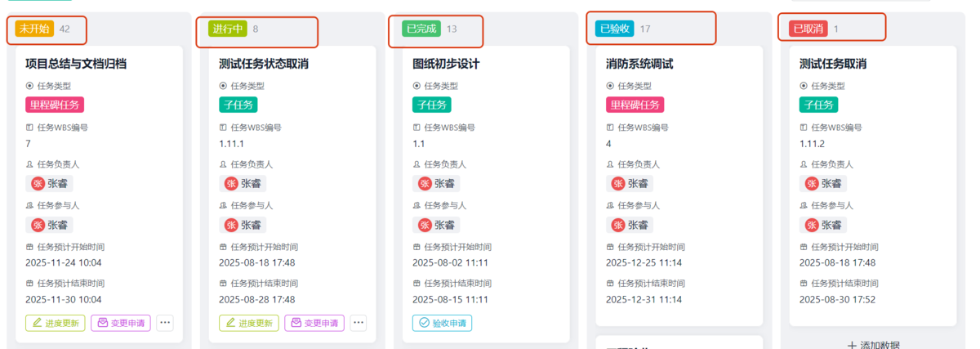Viewport: 980px width, 349px height.
Task: Click end time 2025-08-30 17:52
Action: coord(838,299)
